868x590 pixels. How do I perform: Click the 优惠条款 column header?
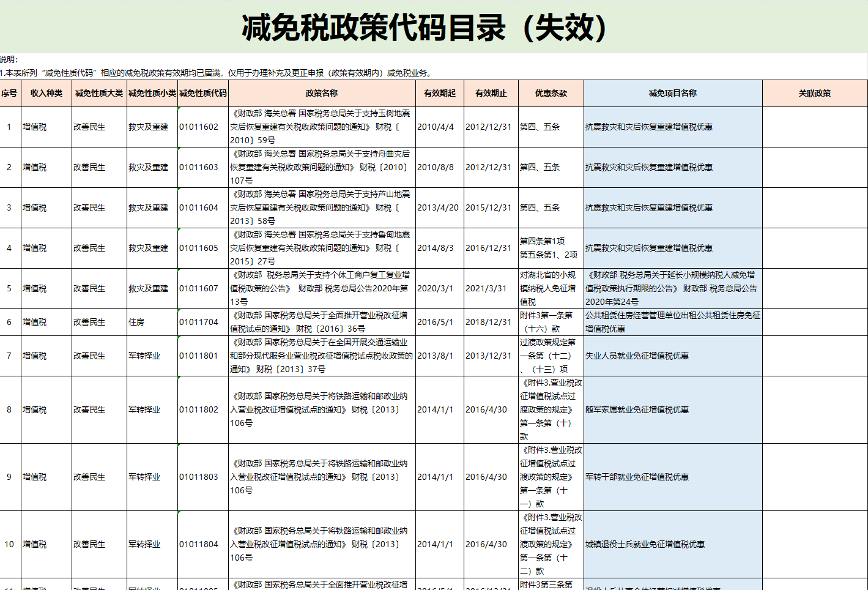point(551,93)
